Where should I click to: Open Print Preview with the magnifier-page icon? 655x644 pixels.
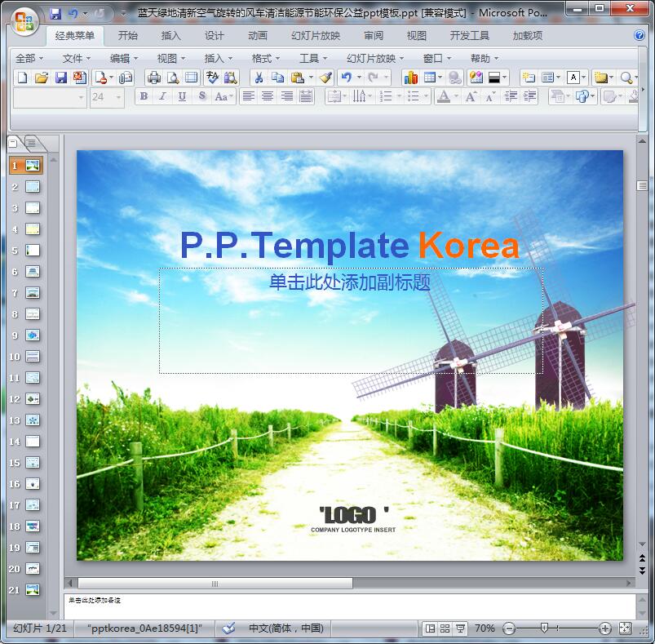(173, 78)
